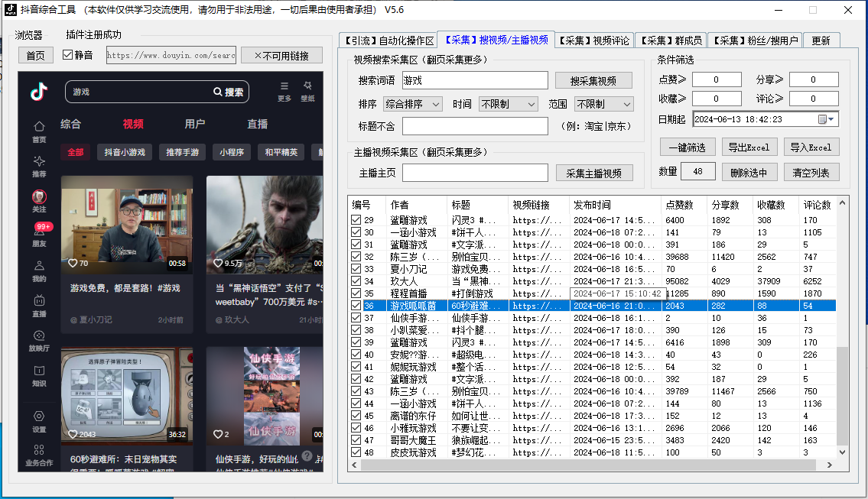The width and height of the screenshot is (868, 499).
Task: Open the 时间 dropdown showing 不限制
Action: coord(508,104)
